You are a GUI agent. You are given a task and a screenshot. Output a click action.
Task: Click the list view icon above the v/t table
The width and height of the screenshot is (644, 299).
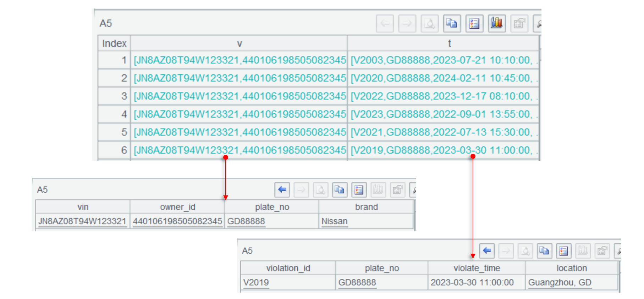[x=474, y=24]
